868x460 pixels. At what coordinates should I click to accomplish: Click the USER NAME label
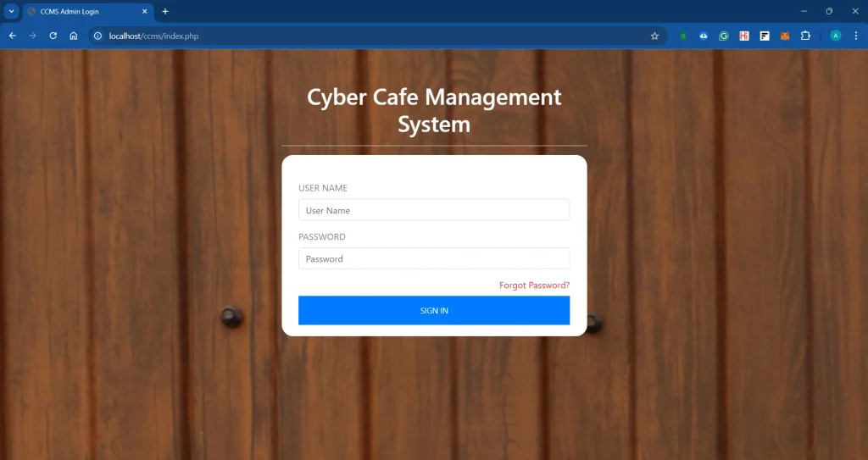click(x=323, y=188)
